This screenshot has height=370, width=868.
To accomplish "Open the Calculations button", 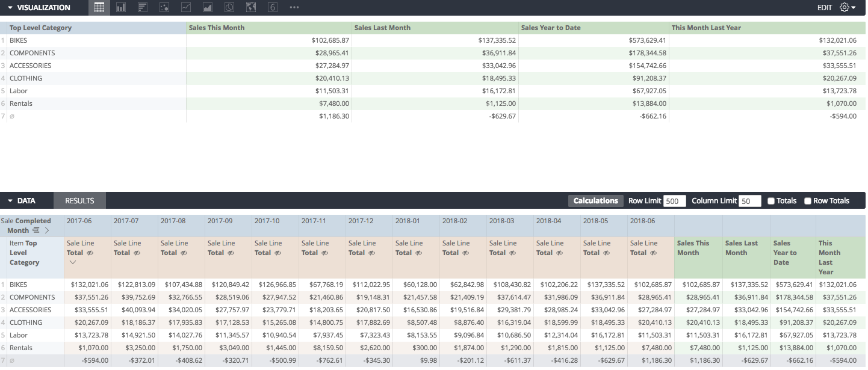I will click(x=595, y=201).
